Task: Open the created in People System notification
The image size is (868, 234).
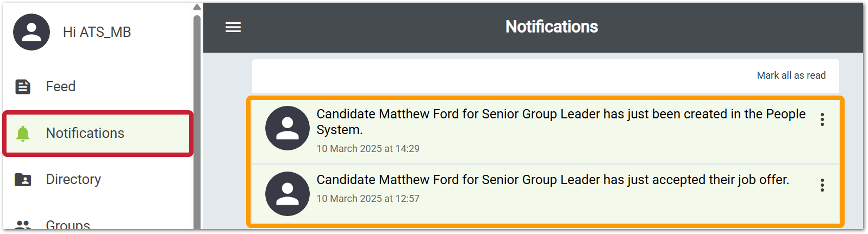Action: (x=546, y=131)
